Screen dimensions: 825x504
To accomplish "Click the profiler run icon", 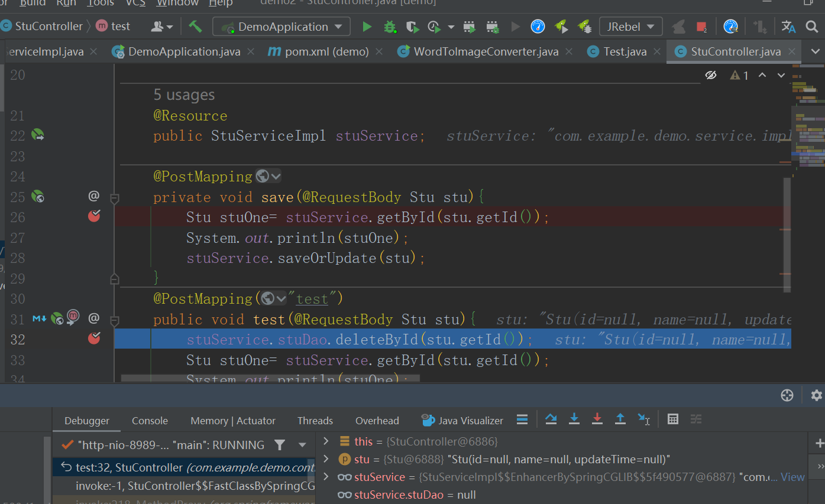I will 435,27.
